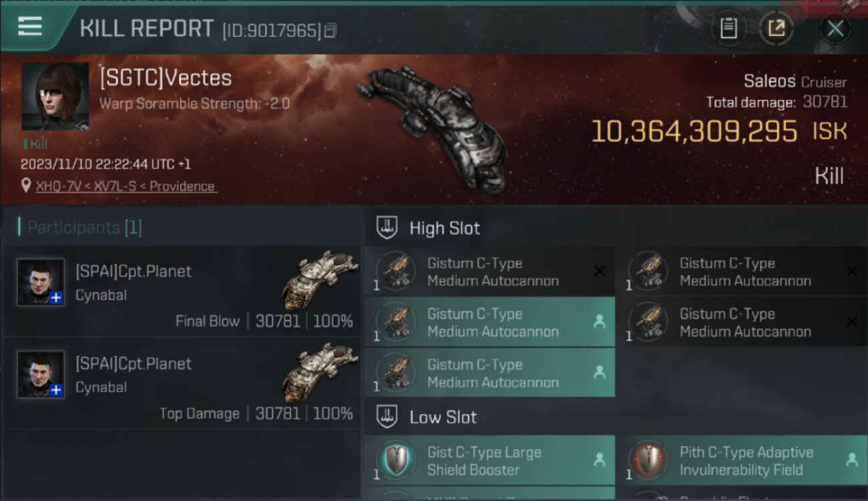868x501 pixels.
Task: Click the High Slot section header
Action: (x=444, y=228)
